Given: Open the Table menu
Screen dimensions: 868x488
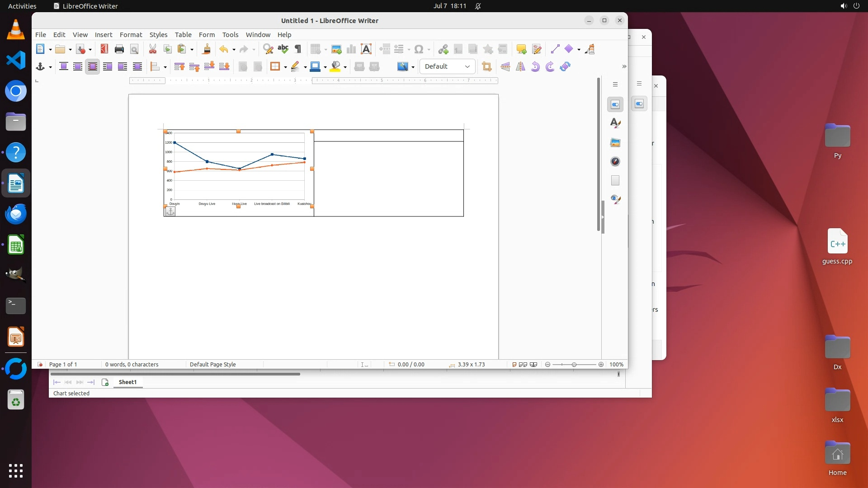Looking at the screenshot, I should click(183, 35).
